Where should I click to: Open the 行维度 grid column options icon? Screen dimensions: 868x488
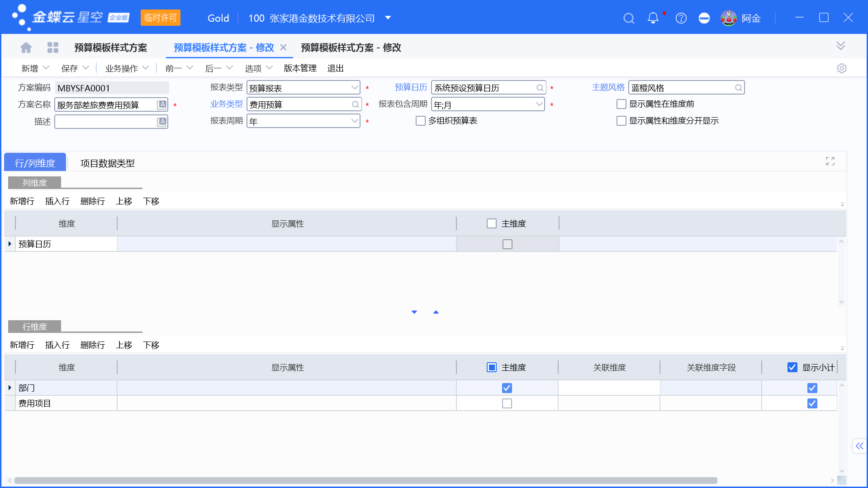pos(842,348)
